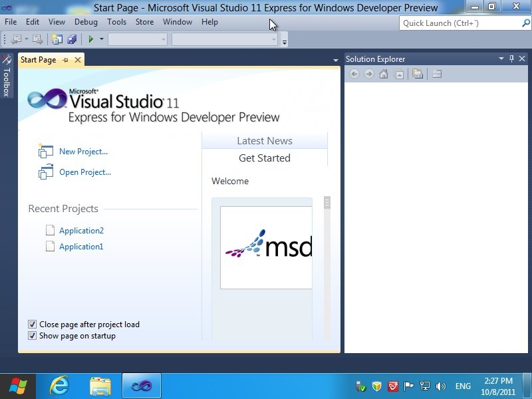
Task: Open File Explorer from the taskbar
Action: [100, 386]
